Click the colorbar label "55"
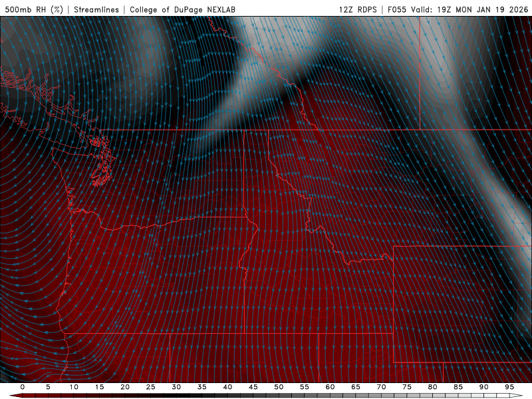This screenshot has height=399, width=532. pos(305,387)
